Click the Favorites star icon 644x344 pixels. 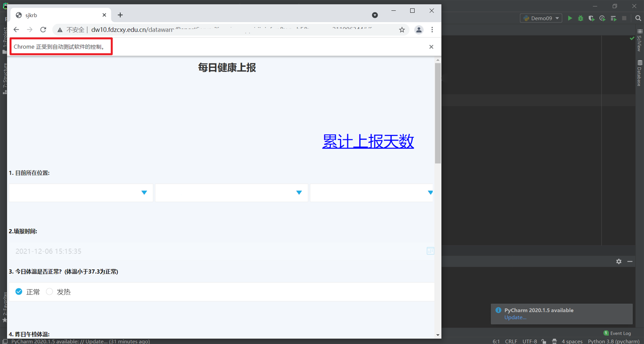pyautogui.click(x=5, y=320)
